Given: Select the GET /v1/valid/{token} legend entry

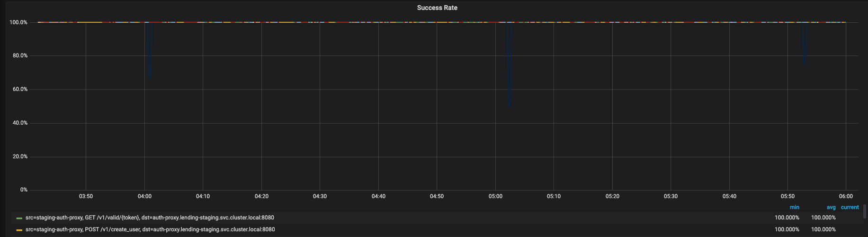Looking at the screenshot, I should (x=150, y=218).
